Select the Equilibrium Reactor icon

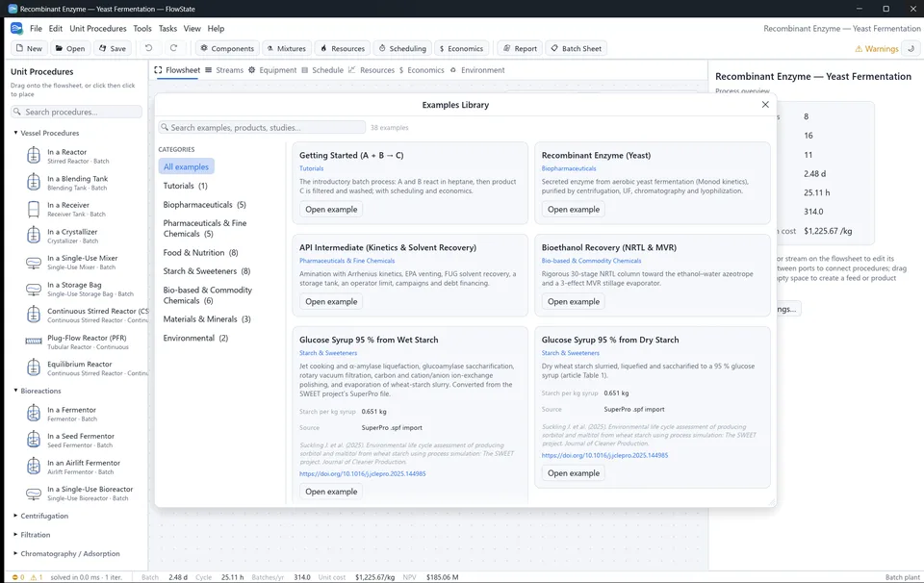pos(34,368)
